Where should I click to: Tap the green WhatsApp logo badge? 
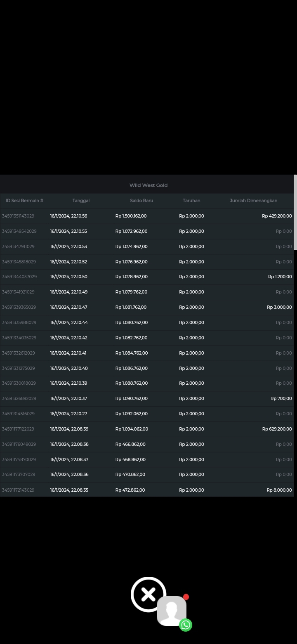pyautogui.click(x=186, y=625)
